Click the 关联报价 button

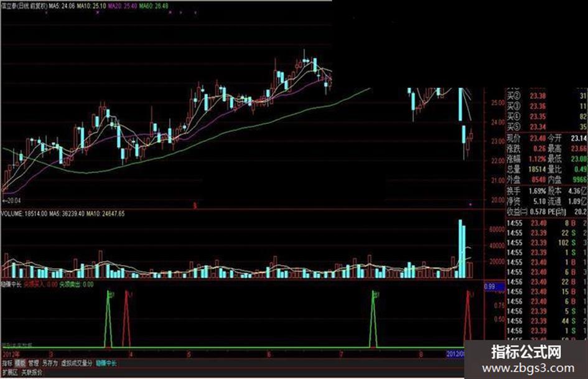pos(32,373)
